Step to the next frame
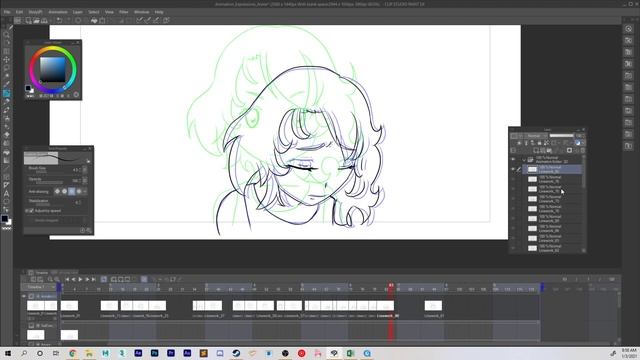This screenshot has width=640, height=360. point(87,280)
